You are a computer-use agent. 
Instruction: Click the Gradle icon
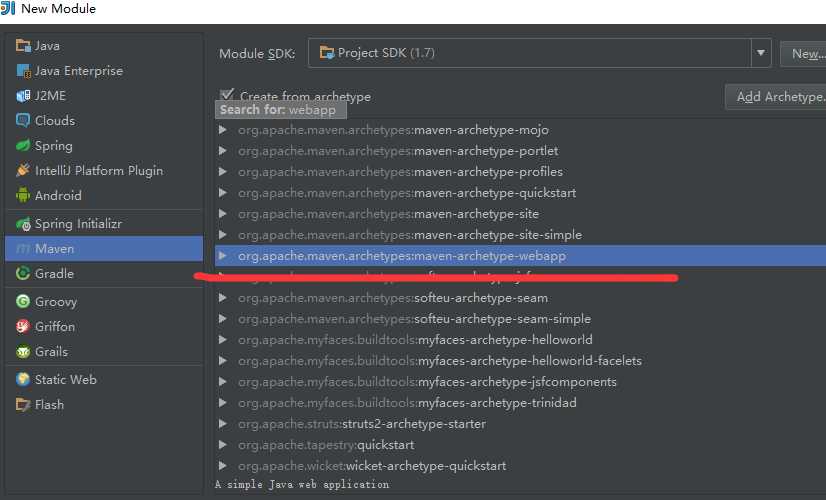pyautogui.click(x=23, y=273)
